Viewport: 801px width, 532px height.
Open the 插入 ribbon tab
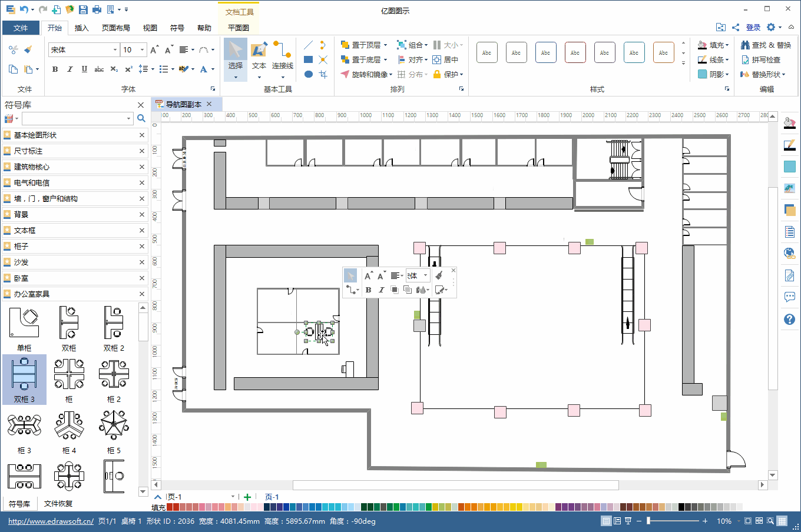81,28
